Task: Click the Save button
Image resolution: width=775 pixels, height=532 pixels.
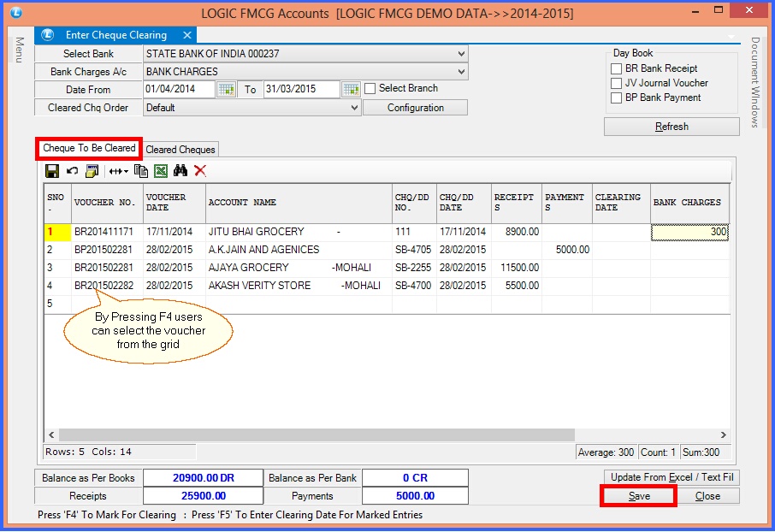Action: pyautogui.click(x=639, y=496)
